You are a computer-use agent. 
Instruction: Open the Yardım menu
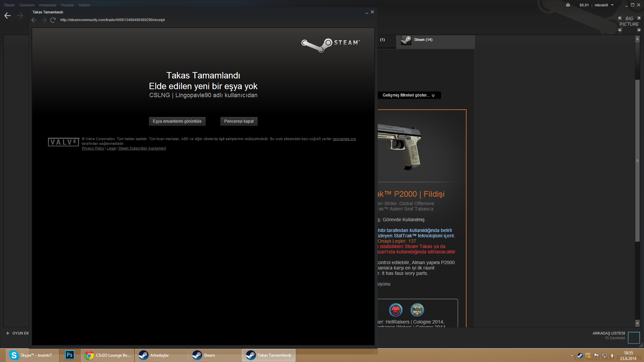[x=84, y=5]
